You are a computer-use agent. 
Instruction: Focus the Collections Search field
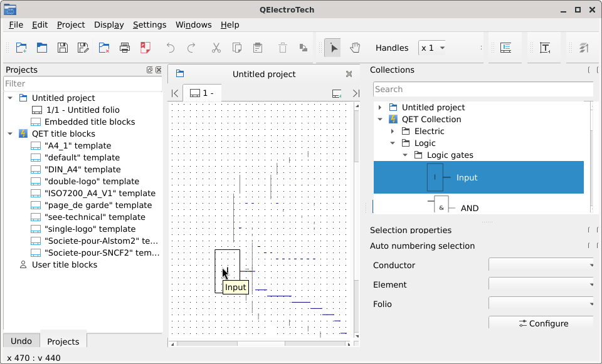[483, 90]
